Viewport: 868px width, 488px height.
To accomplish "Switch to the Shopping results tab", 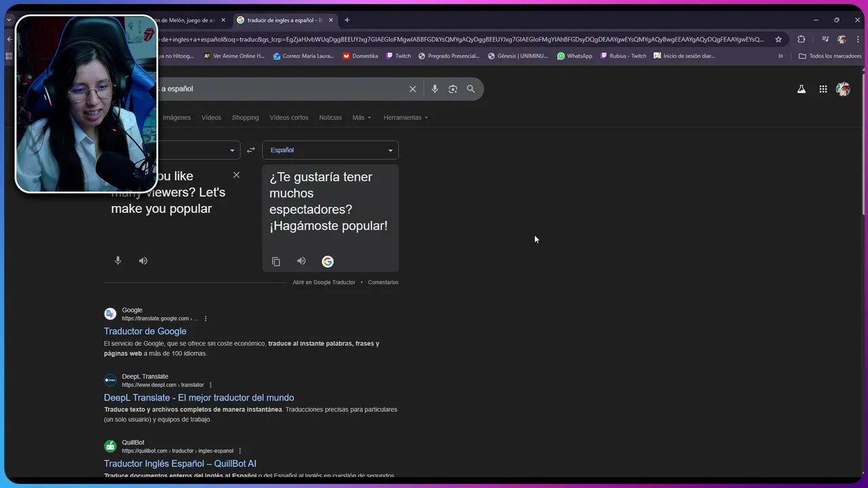I will 245,117.
